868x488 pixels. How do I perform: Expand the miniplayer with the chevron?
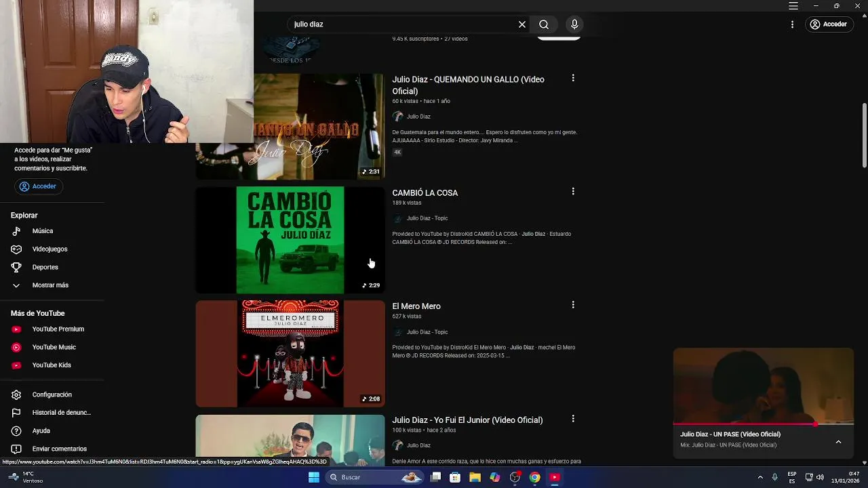tap(838, 442)
